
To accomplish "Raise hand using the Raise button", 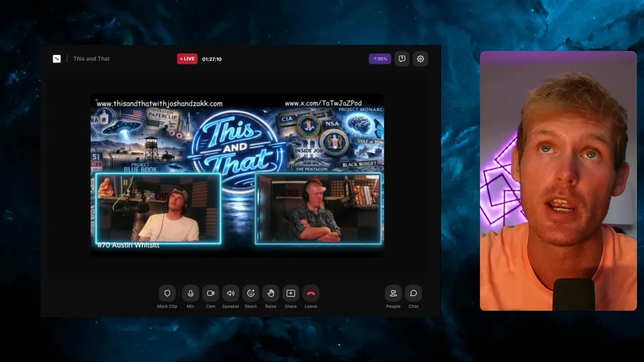I will 271,293.
